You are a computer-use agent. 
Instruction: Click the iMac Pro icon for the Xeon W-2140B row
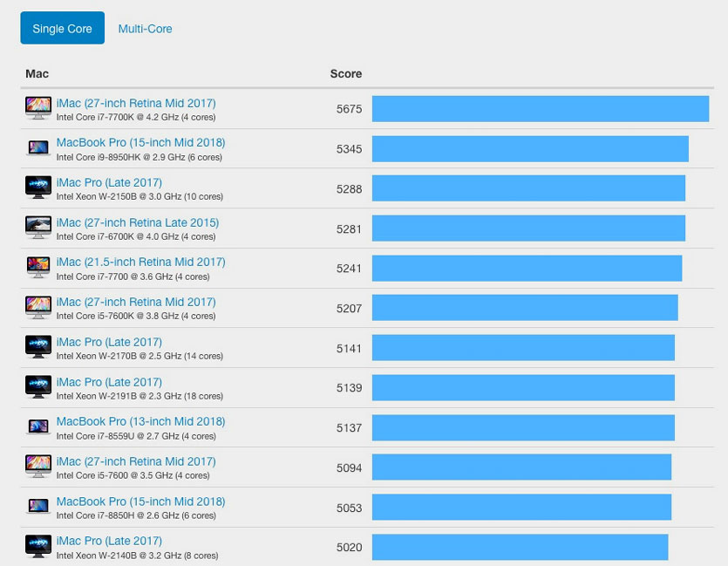point(38,546)
